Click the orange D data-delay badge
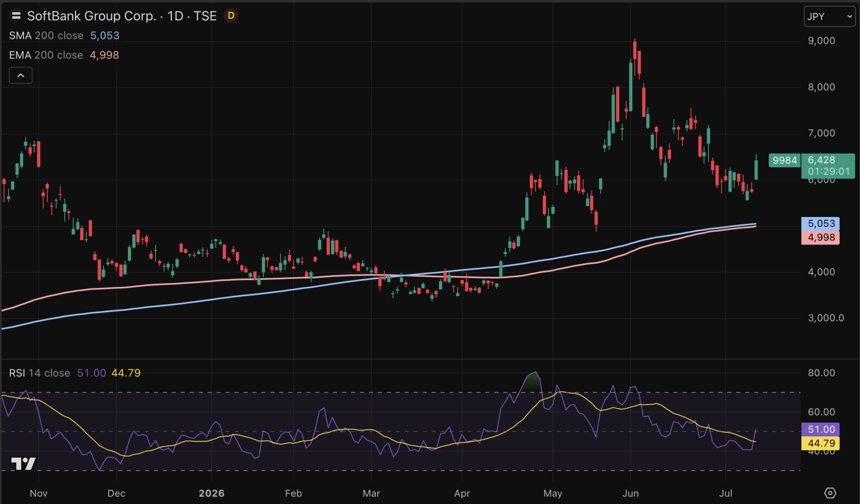The width and height of the screenshot is (860, 504). (231, 16)
